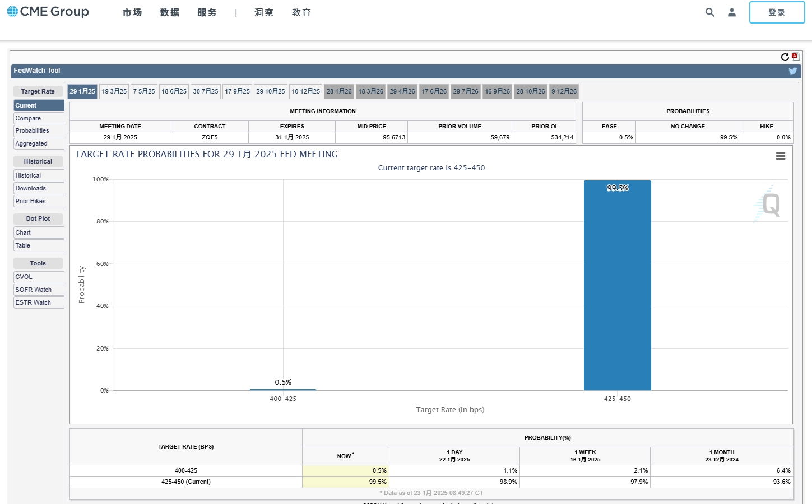Select the 18 6月25 meeting tab
The height and width of the screenshot is (504, 812).
point(174,91)
